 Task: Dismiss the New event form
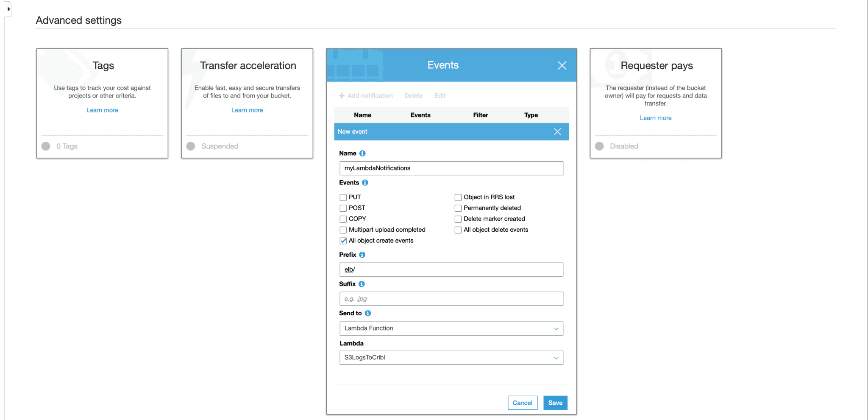coord(557,132)
